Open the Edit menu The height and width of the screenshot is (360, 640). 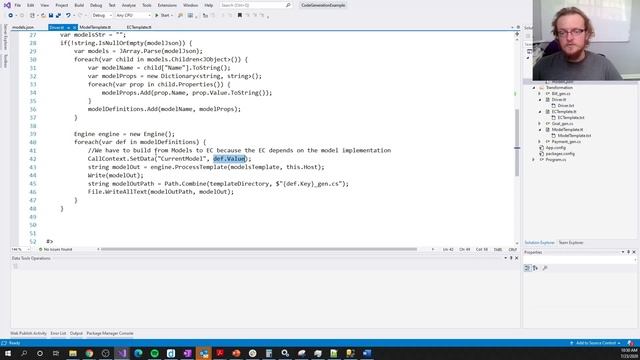tap(31, 5)
